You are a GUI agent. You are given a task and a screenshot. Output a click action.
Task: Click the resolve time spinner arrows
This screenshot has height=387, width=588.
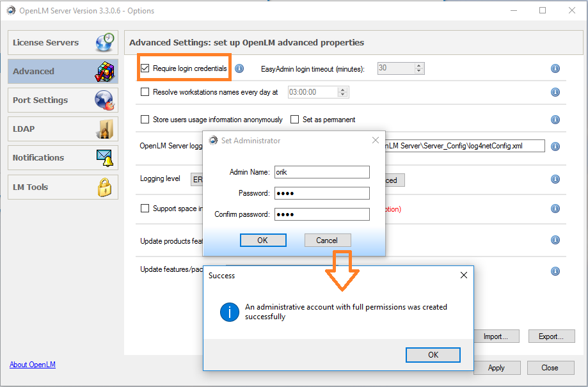click(343, 92)
